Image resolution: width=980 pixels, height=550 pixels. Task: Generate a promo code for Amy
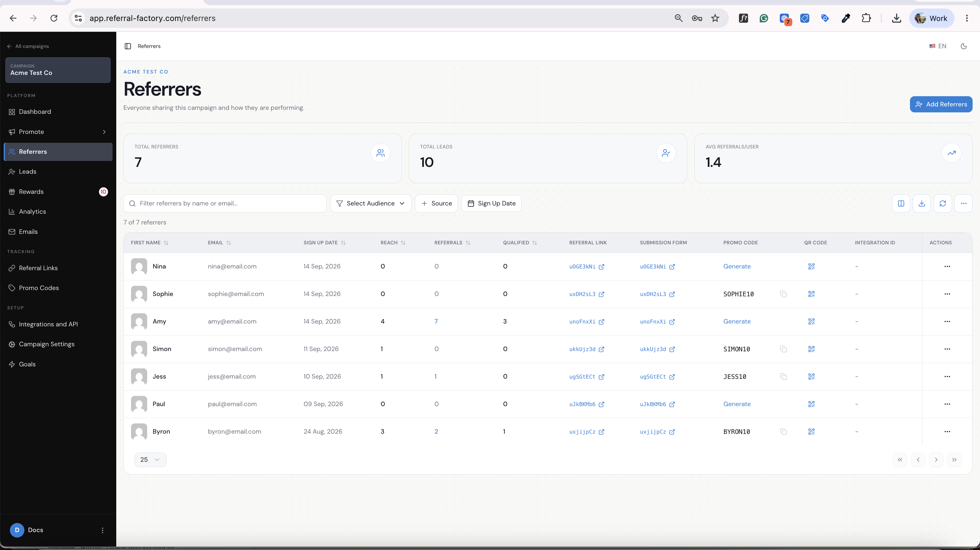737,322
